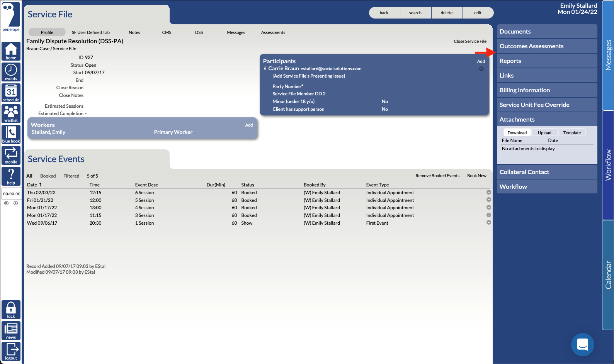Open the waitlist icon
Viewport: 614px width, 364px height.
(11, 114)
